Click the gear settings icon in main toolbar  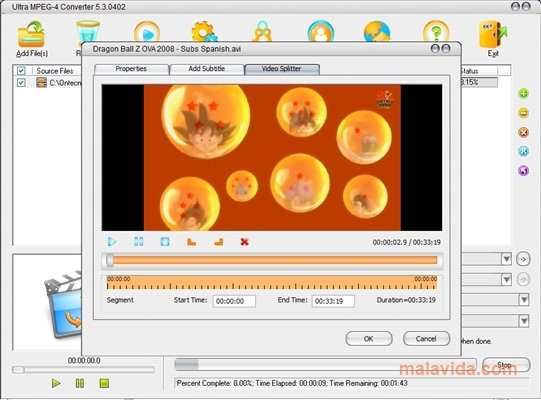[204, 32]
